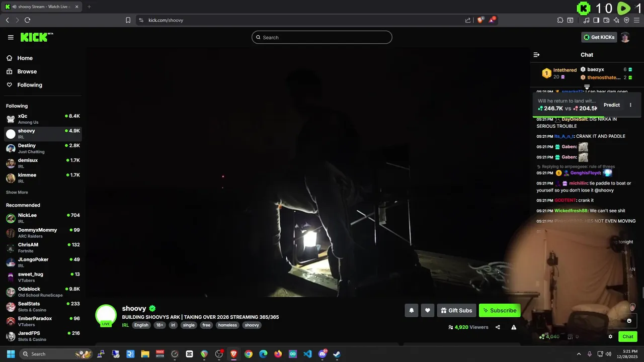
Task: Send message with green Chat button
Action: [x=628, y=337]
